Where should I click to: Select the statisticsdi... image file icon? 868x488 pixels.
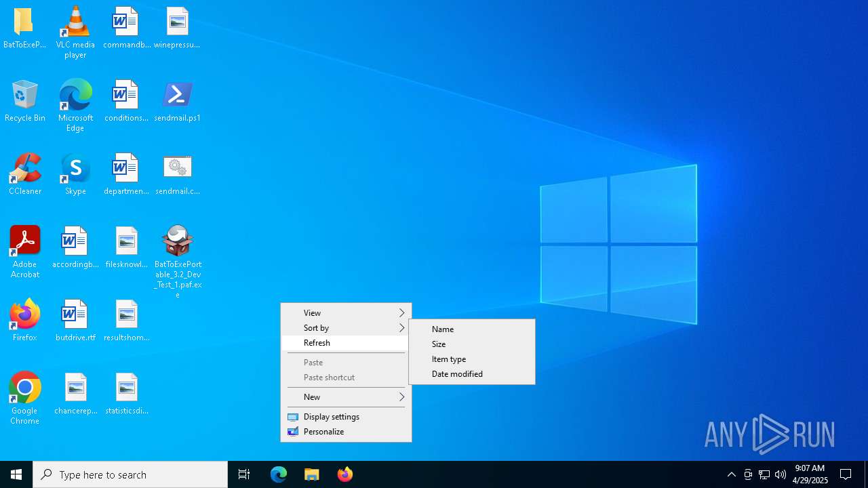(126, 388)
